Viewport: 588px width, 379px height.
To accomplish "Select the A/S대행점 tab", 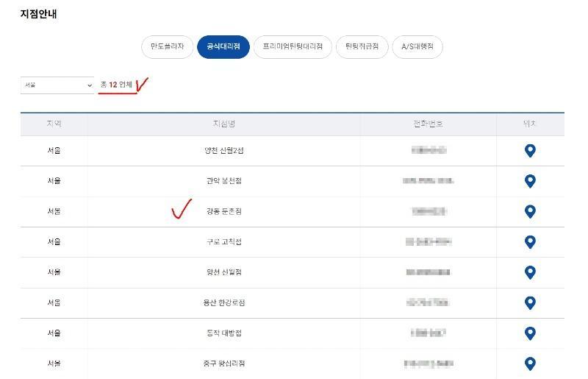I will click(417, 47).
